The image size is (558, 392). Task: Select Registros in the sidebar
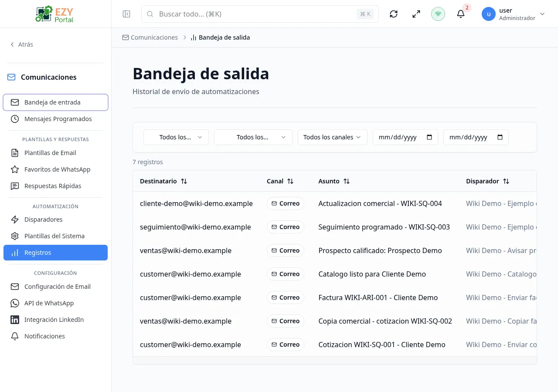55,253
